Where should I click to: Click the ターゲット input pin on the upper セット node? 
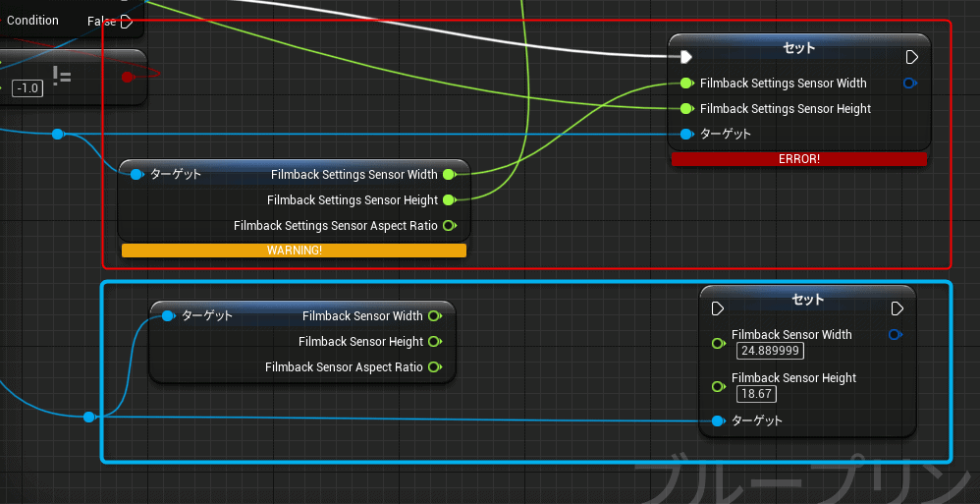pyautogui.click(x=686, y=134)
